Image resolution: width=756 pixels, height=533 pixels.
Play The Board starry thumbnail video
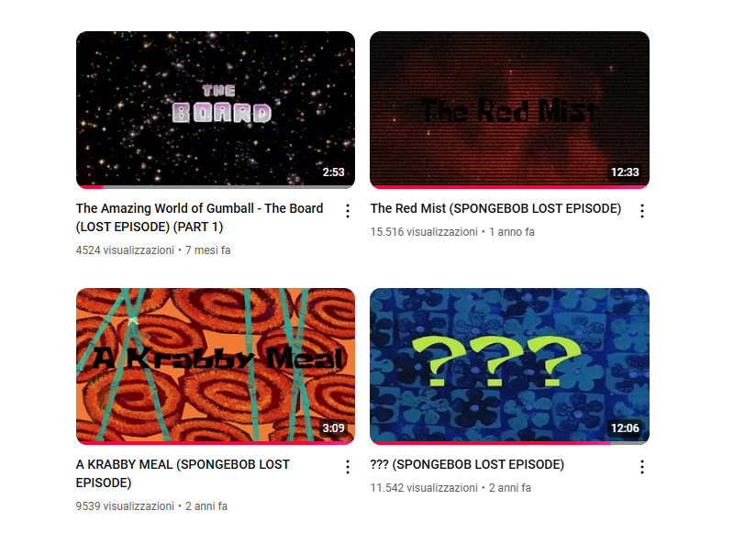(x=216, y=110)
